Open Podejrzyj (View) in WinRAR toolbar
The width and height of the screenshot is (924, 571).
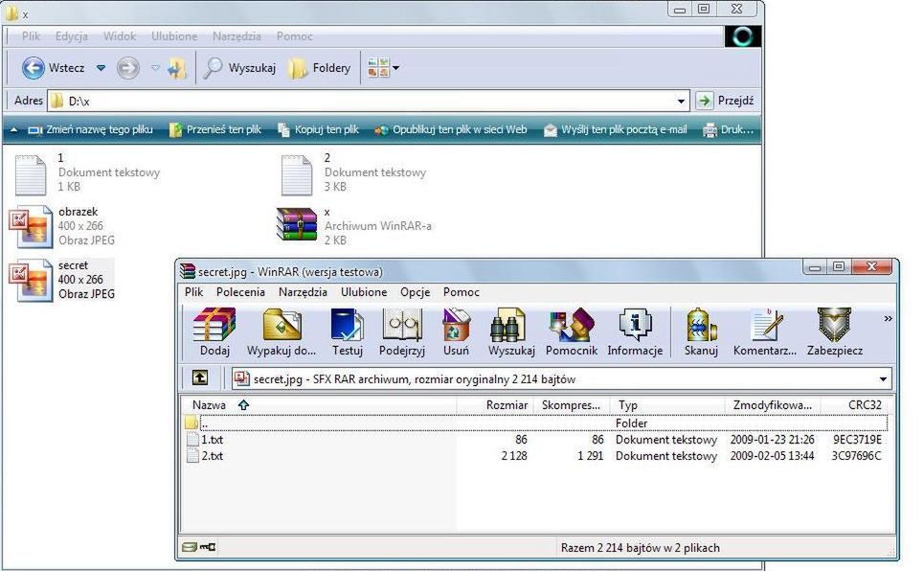(402, 331)
